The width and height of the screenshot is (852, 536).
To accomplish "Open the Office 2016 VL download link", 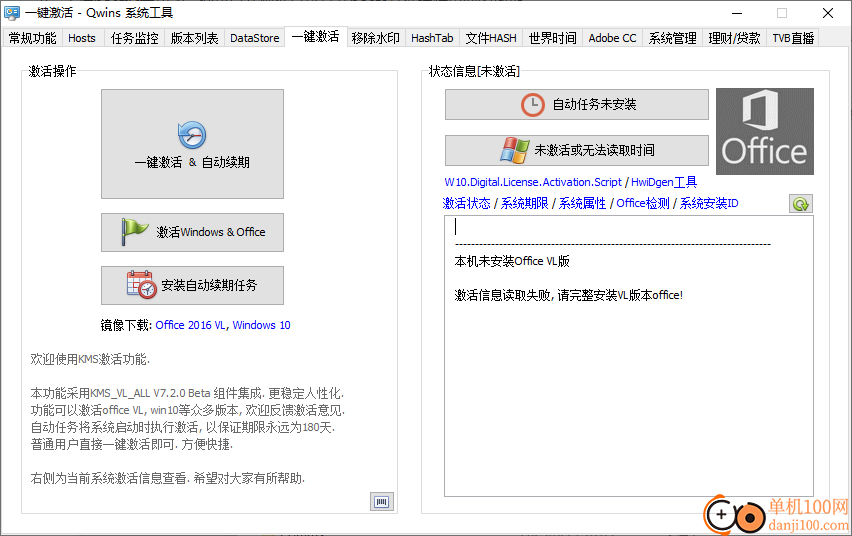I will click(190, 325).
